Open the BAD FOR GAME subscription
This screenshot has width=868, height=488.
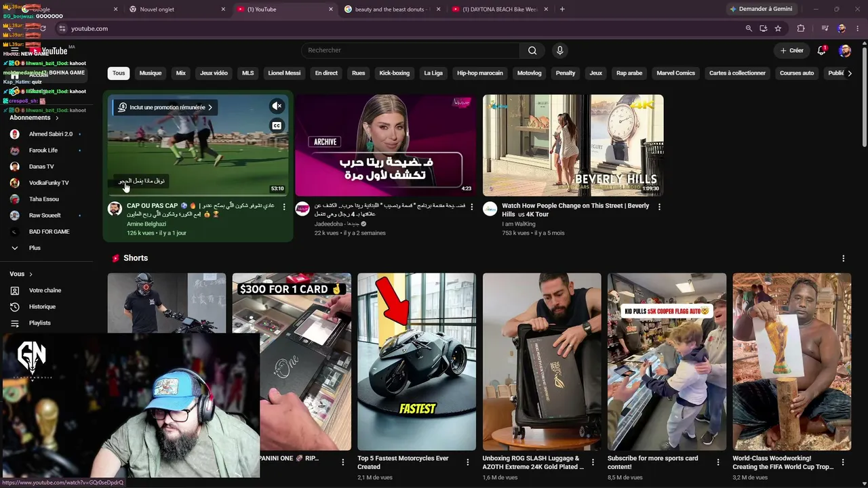[47, 232]
